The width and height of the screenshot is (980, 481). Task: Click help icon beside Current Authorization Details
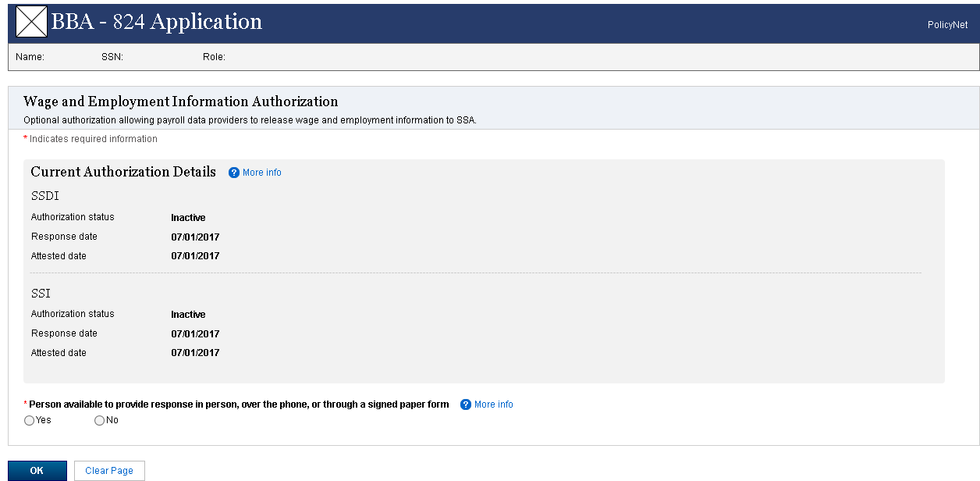[233, 173]
